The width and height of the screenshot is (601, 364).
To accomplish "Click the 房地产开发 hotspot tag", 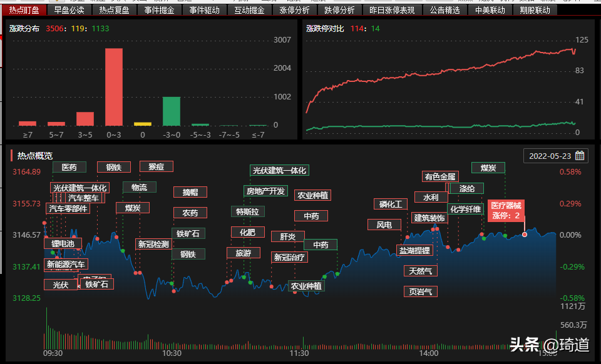I will (265, 191).
